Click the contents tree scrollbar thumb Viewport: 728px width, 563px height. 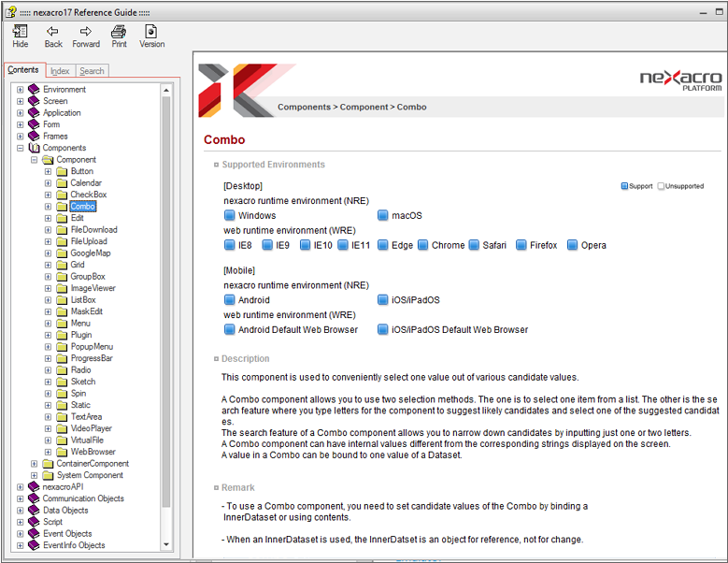(x=166, y=302)
